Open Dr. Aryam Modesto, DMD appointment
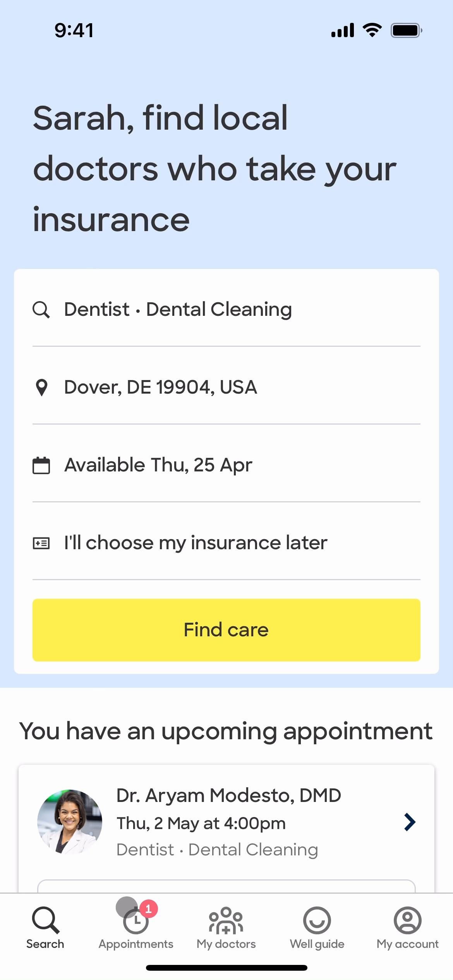The height and width of the screenshot is (980, 453). pyautogui.click(x=228, y=796)
